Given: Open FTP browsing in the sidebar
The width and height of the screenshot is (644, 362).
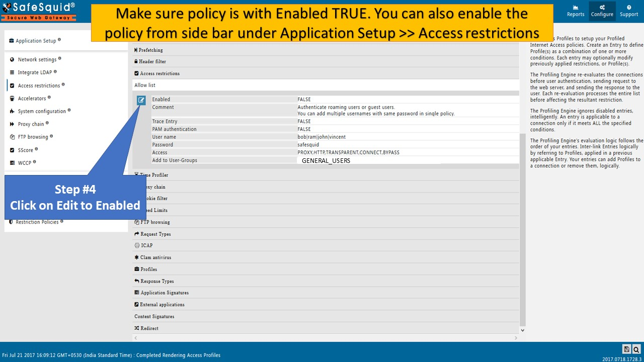Looking at the screenshot, I should tap(33, 137).
